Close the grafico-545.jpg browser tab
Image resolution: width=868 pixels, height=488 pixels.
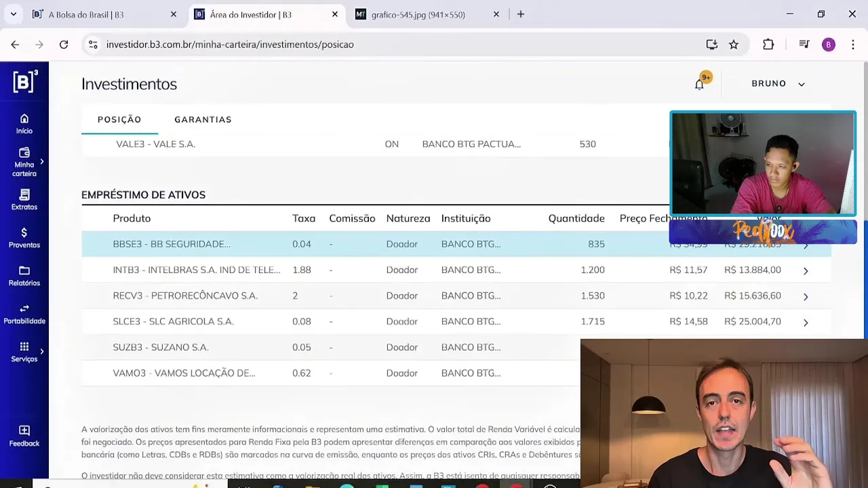click(496, 14)
